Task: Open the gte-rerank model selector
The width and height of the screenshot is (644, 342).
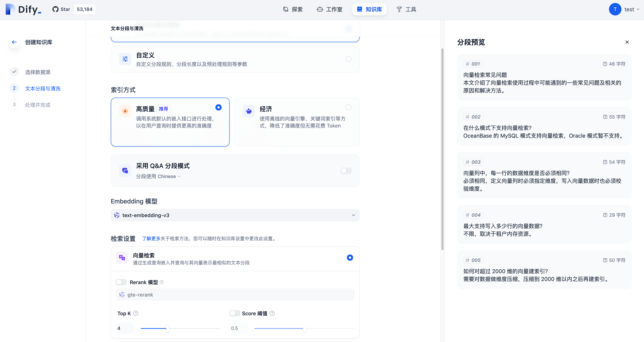Action: click(235, 295)
